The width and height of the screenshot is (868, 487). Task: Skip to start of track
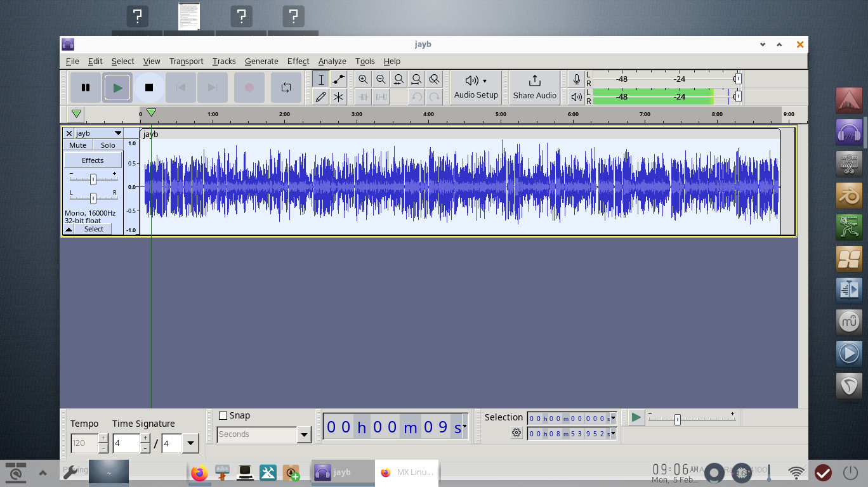click(181, 88)
